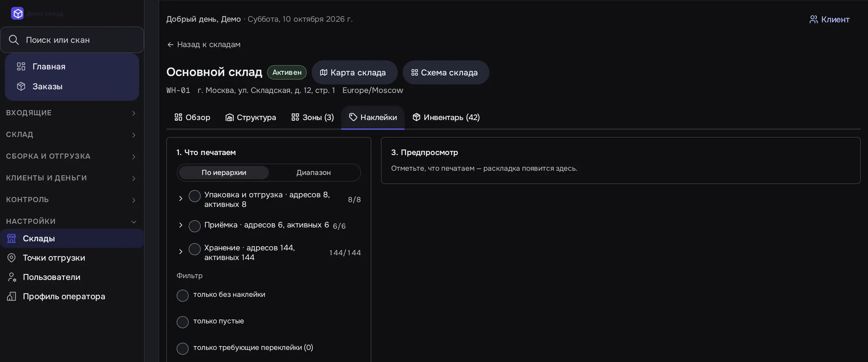The height and width of the screenshot is (362, 868).
Task: Click the Склады store icon
Action: tap(11, 238)
